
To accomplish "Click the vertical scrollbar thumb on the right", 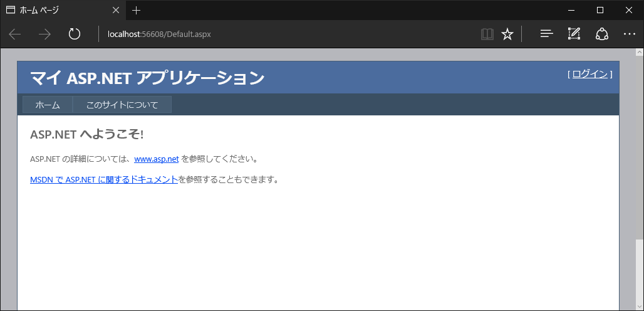I will point(639,275).
